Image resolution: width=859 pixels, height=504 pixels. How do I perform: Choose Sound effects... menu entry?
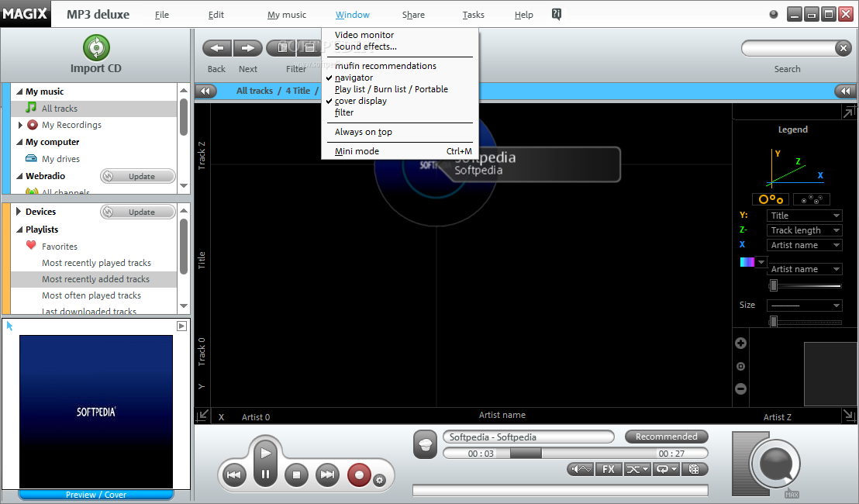coord(365,47)
